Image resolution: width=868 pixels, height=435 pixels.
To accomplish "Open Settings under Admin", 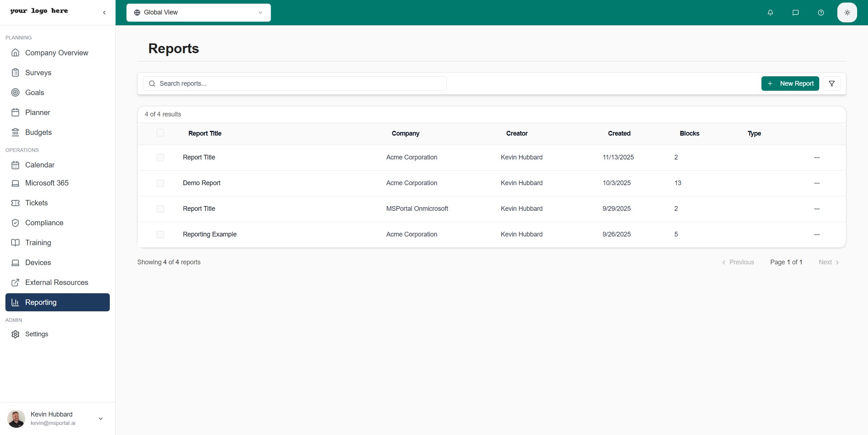I will (58, 334).
